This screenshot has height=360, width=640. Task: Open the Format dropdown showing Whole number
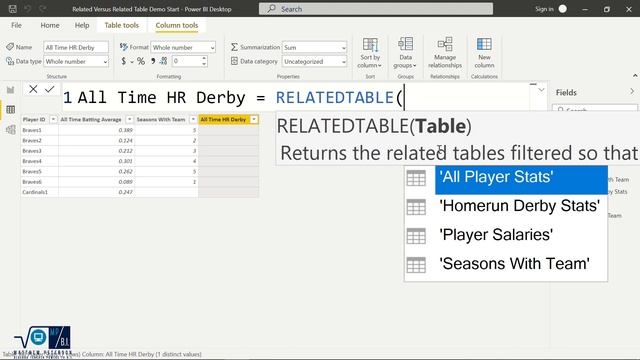click(x=183, y=47)
